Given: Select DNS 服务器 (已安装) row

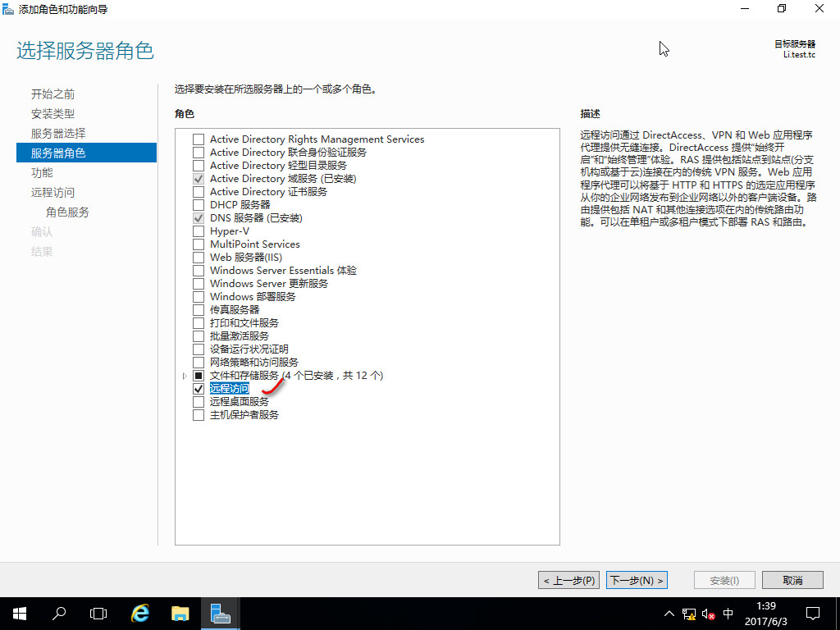Looking at the screenshot, I should pyautogui.click(x=256, y=218).
